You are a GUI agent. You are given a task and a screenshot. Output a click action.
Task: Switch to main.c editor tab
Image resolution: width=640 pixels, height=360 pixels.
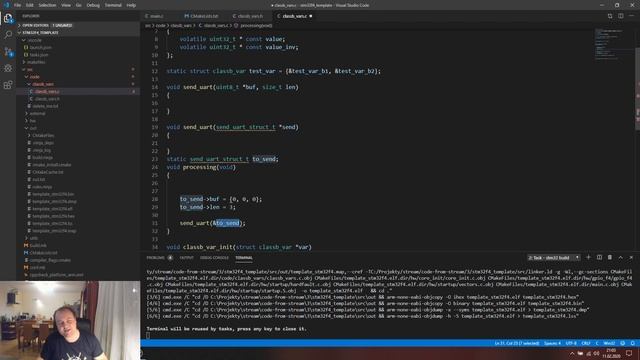(x=157, y=16)
